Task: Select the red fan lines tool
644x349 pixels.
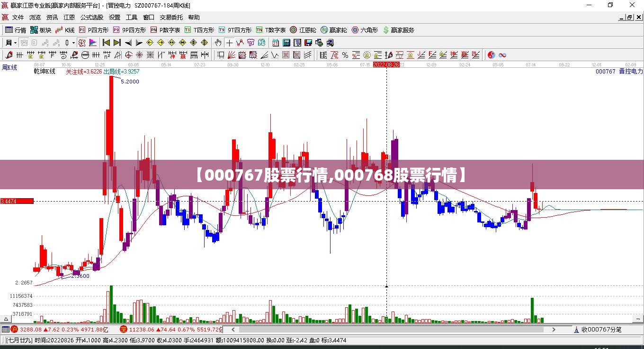Action: (231, 55)
